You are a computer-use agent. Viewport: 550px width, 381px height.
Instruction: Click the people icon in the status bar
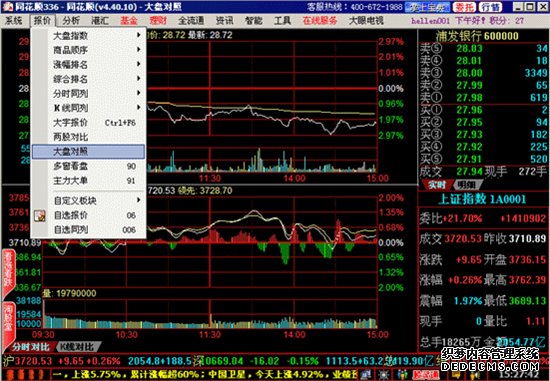(x=402, y=375)
